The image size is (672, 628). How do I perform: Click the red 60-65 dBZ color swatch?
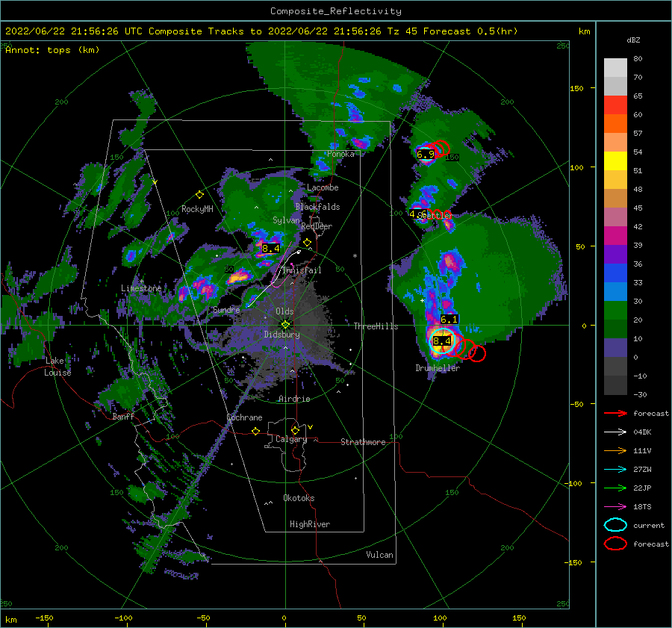[x=615, y=105]
